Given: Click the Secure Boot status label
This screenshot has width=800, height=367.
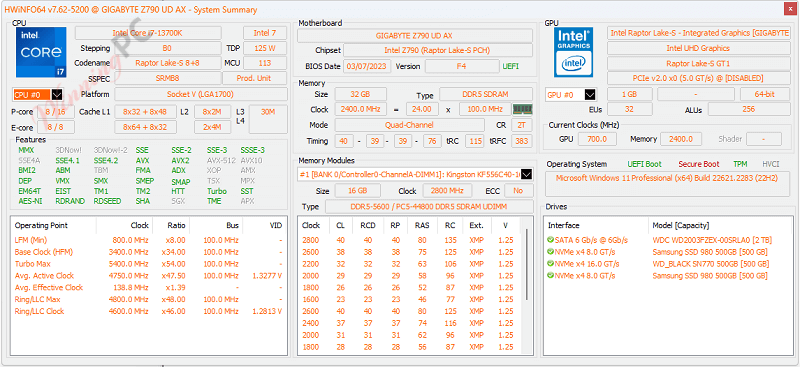Looking at the screenshot, I should click(x=698, y=164).
